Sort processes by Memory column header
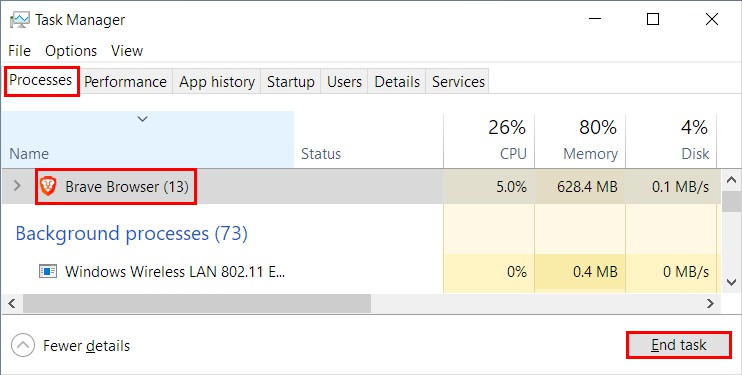Image resolution: width=742 pixels, height=375 pixels. [x=580, y=141]
